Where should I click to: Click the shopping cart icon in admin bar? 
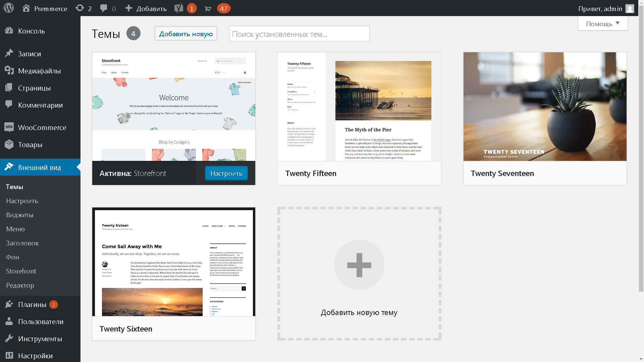(x=208, y=9)
